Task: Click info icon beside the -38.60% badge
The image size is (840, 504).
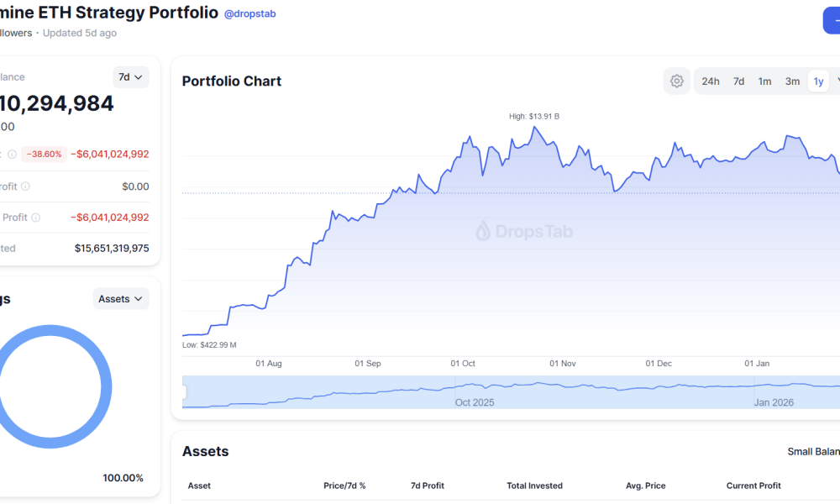Action: coord(12,154)
